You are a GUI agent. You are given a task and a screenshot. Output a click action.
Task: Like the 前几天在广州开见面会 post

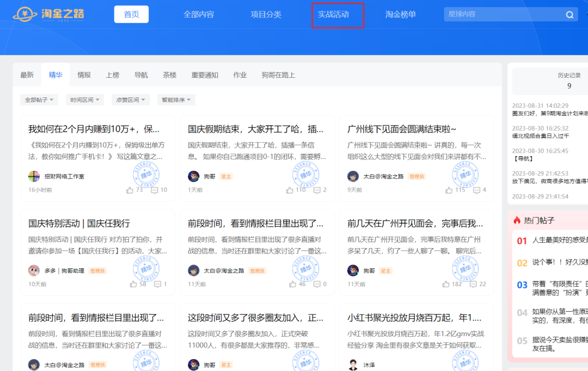[x=446, y=285]
